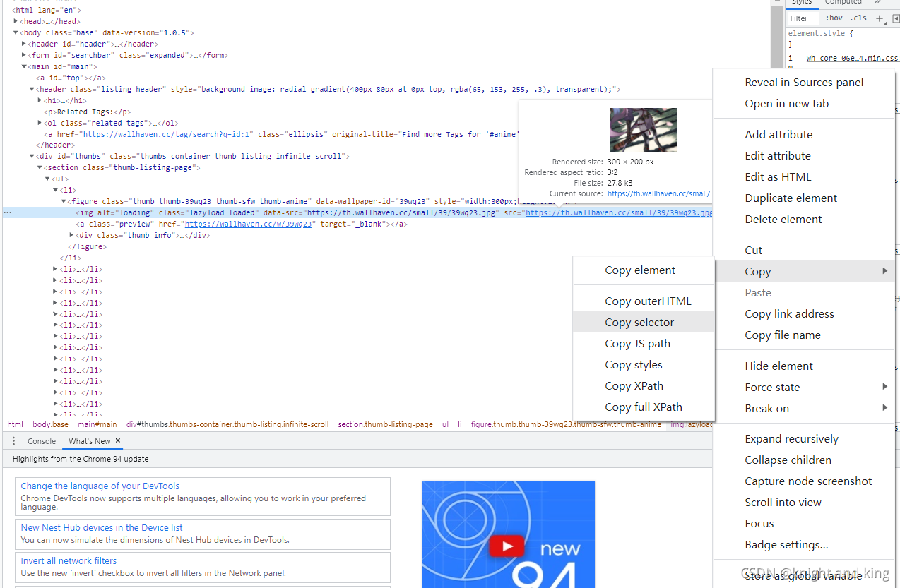This screenshot has height=588, width=900.
Task: Close the What's New tab
Action: pos(118,440)
